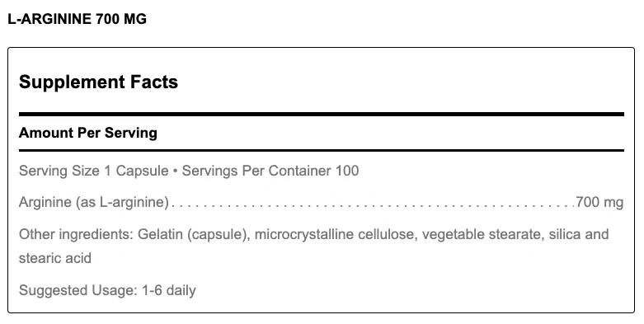Click the 700 mg amount value
Viewport: 644px width, 324px height.
(x=599, y=202)
